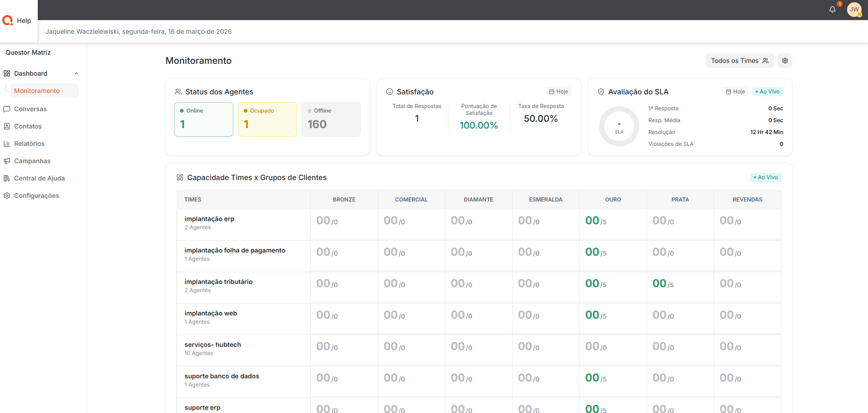Open Conversas from the sidebar
This screenshot has width=868, height=413.
[x=30, y=109]
